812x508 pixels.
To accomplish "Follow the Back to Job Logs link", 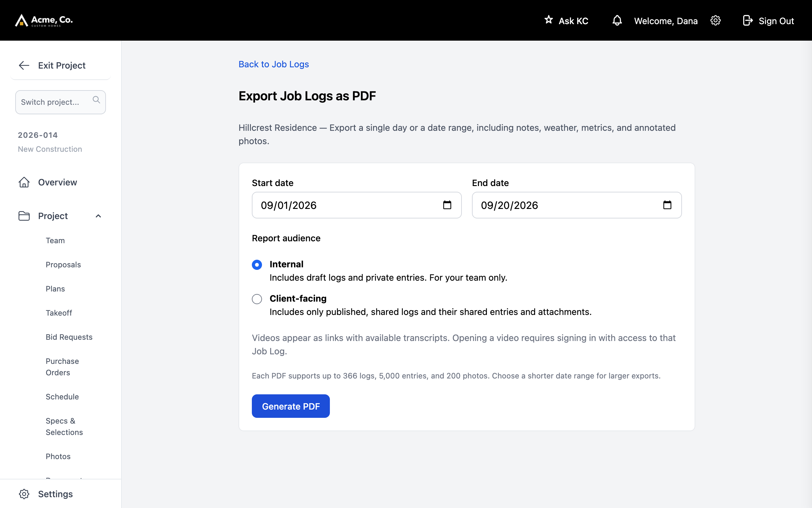I will pos(274,64).
